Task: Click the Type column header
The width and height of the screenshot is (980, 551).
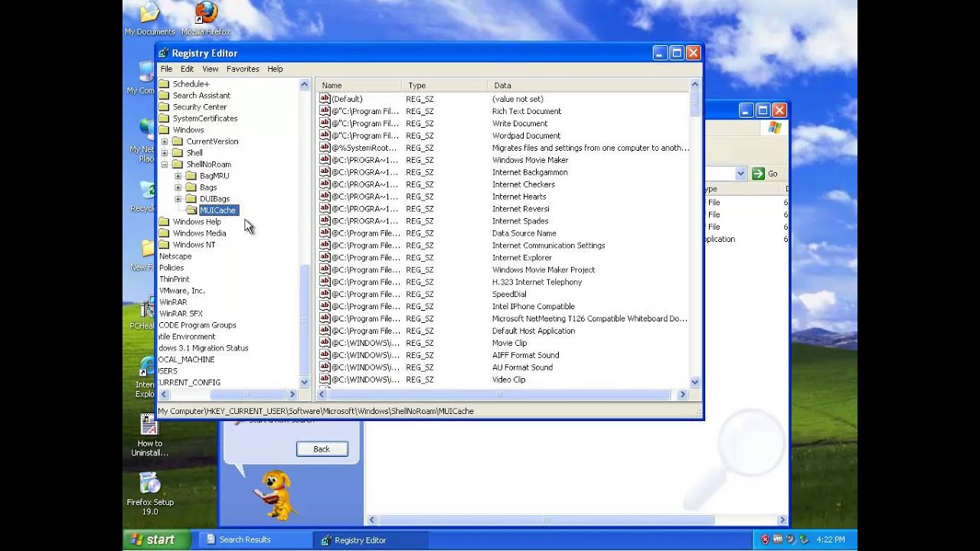Action: (445, 85)
